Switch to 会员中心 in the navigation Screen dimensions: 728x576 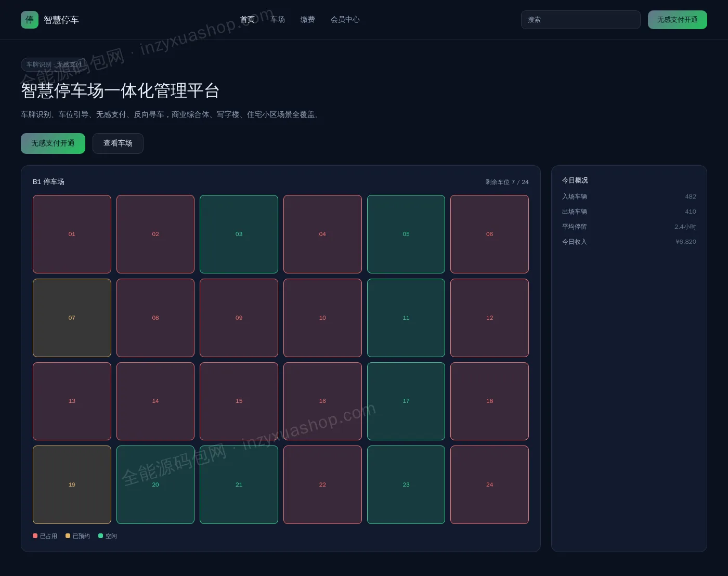point(345,20)
